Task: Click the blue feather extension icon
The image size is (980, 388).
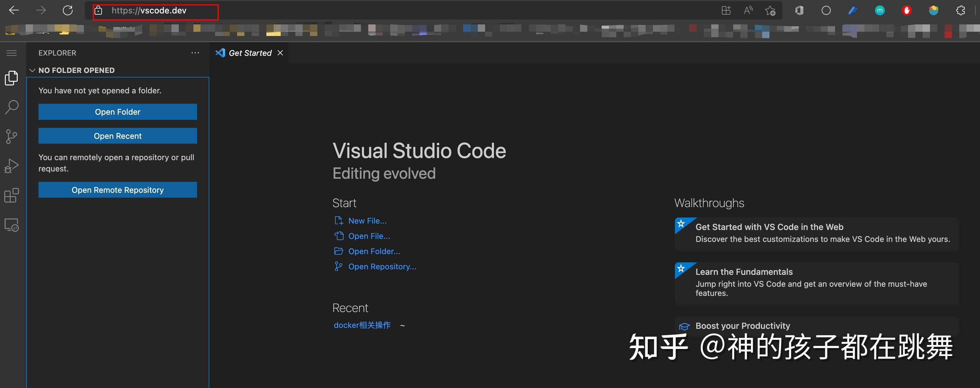Action: pos(852,10)
